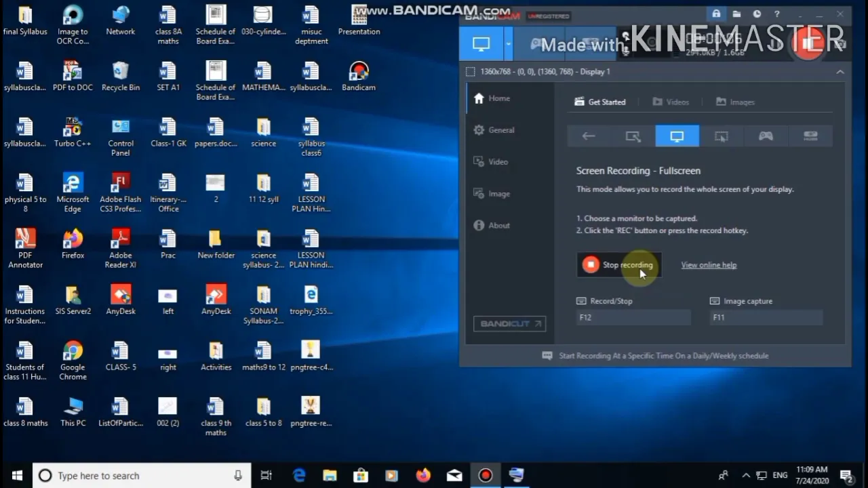Select the Firefox desktop shortcut

(73, 244)
